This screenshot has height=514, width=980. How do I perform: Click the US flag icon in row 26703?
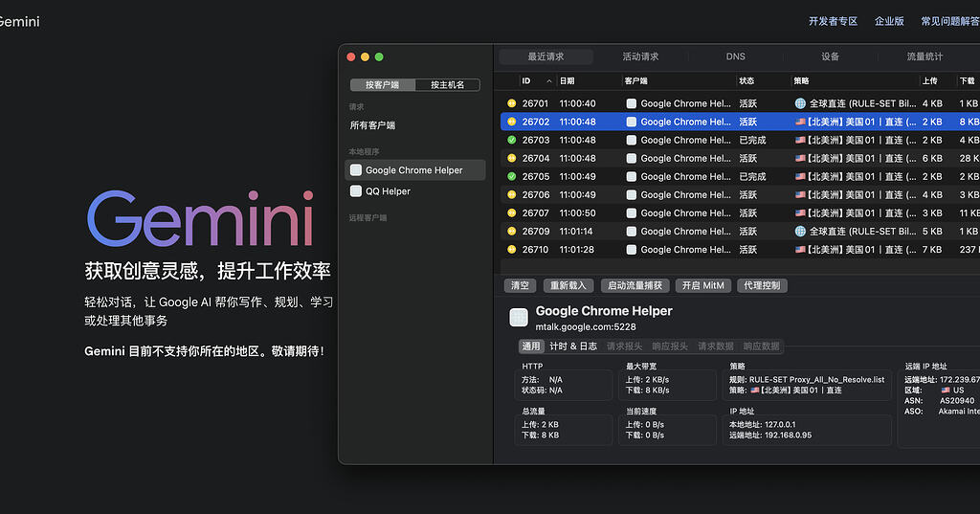[800, 140]
